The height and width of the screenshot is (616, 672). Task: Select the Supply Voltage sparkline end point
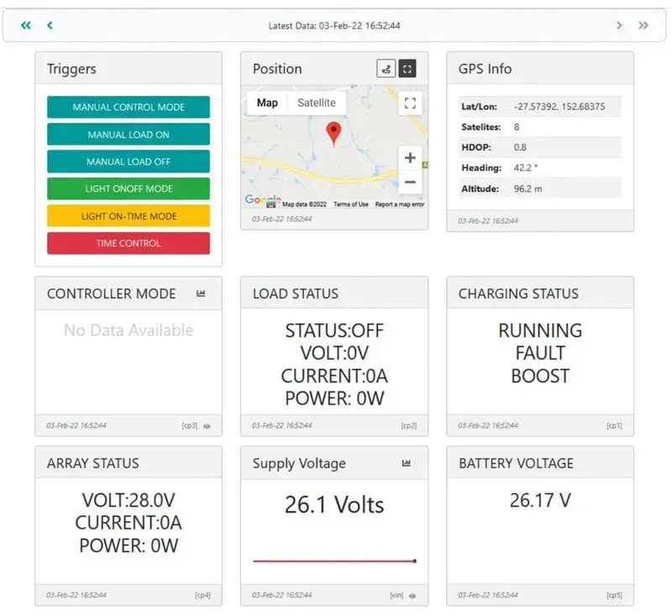point(414,561)
